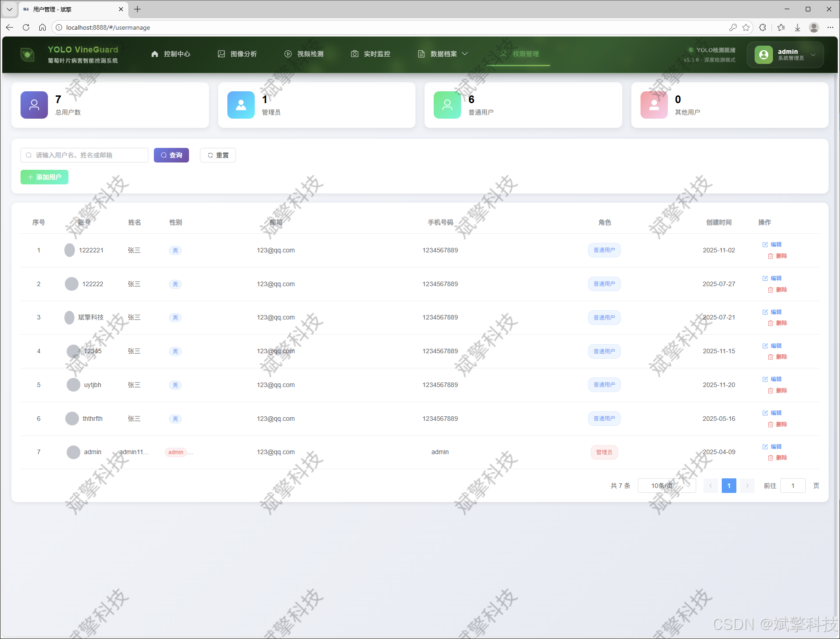840x639 pixels.
Task: Click the 查询 search button
Action: (x=171, y=155)
